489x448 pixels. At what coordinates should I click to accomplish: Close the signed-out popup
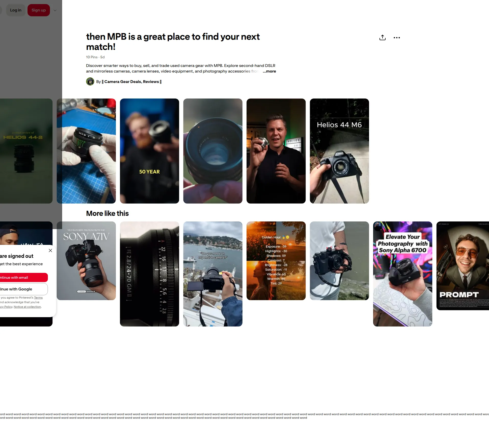(50, 250)
